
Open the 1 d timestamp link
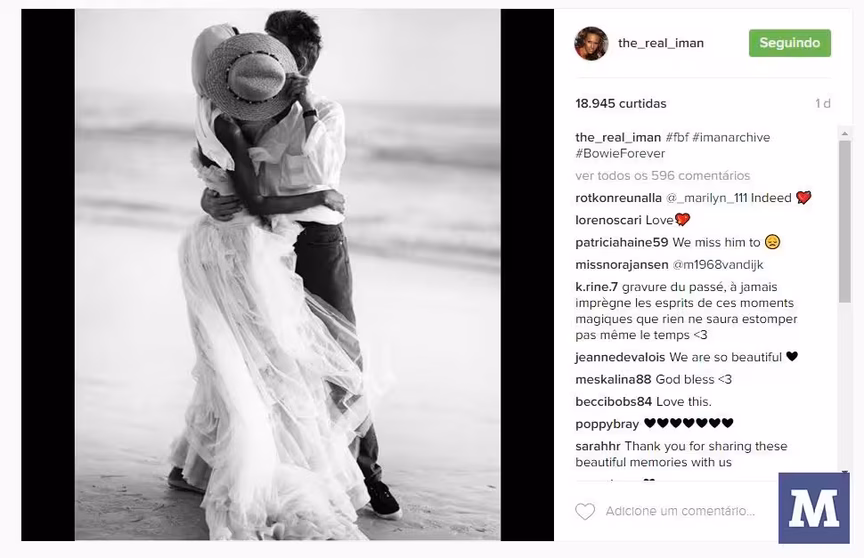coord(823,104)
